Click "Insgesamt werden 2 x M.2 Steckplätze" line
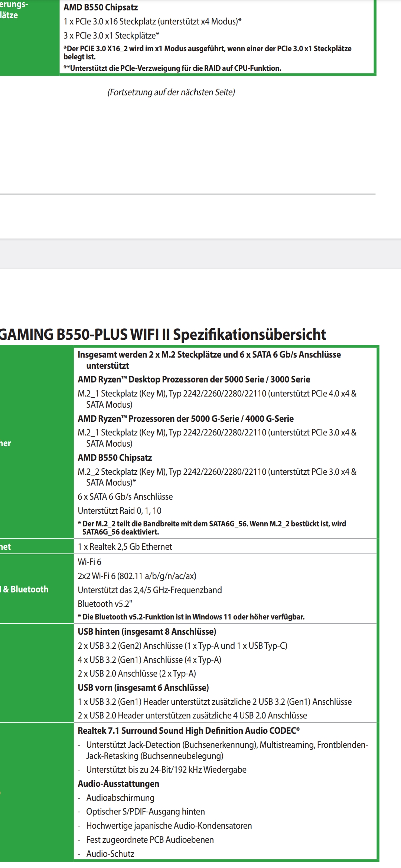 point(209,360)
